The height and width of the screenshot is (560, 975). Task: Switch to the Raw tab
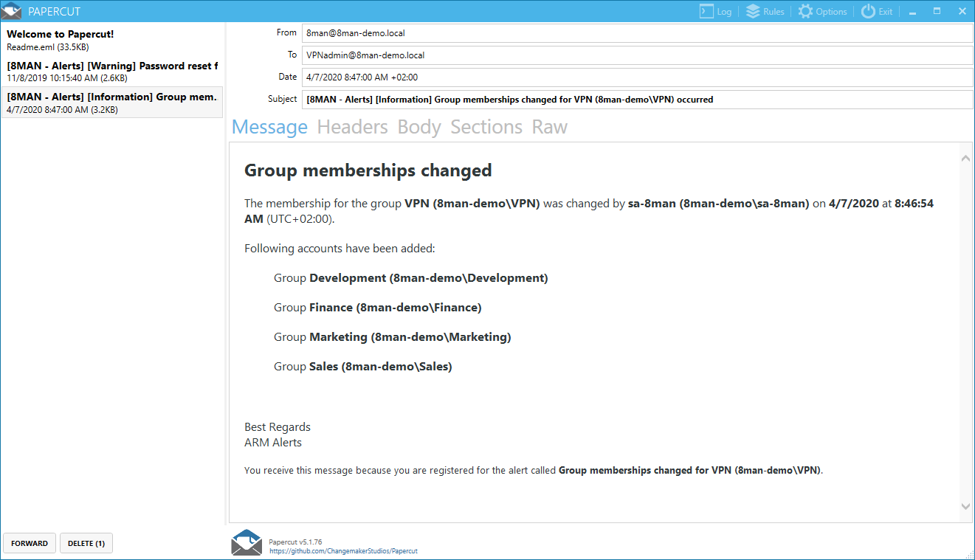(x=550, y=127)
